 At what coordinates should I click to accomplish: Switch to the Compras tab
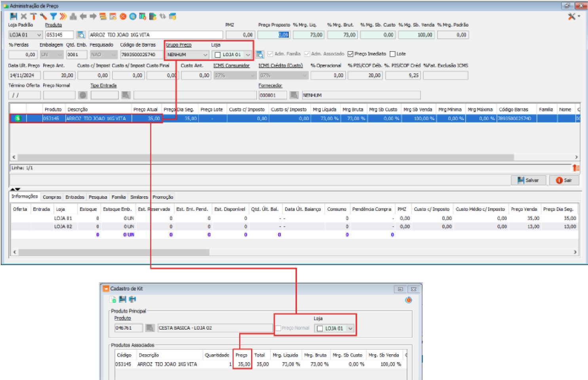click(x=52, y=197)
